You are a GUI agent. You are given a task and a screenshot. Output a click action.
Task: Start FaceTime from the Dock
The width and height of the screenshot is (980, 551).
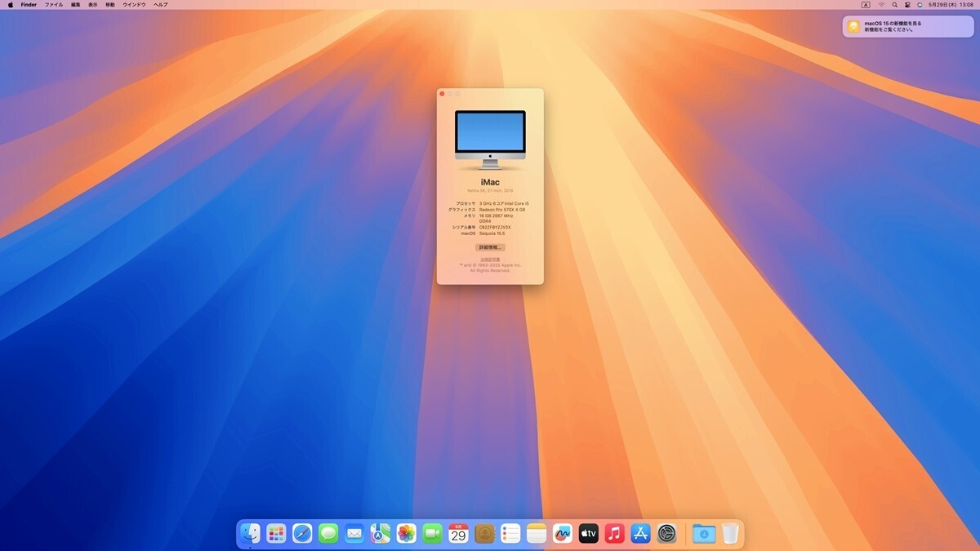(x=433, y=534)
